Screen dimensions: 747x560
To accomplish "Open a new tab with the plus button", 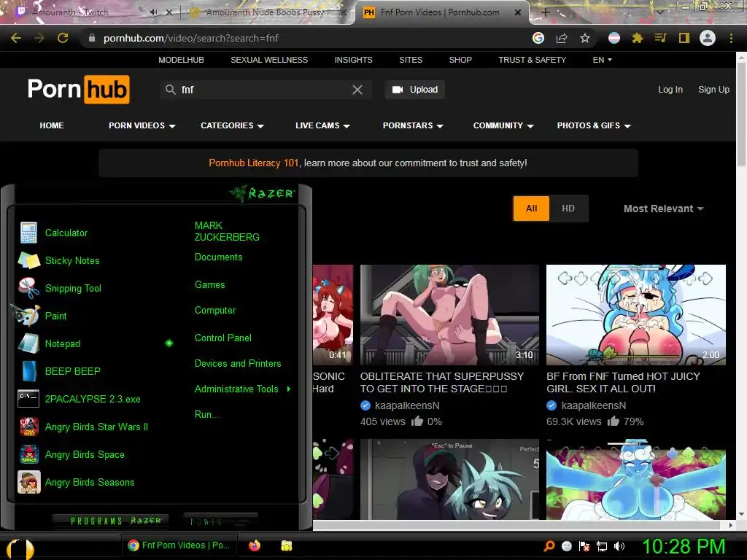I will pyautogui.click(x=545, y=12).
